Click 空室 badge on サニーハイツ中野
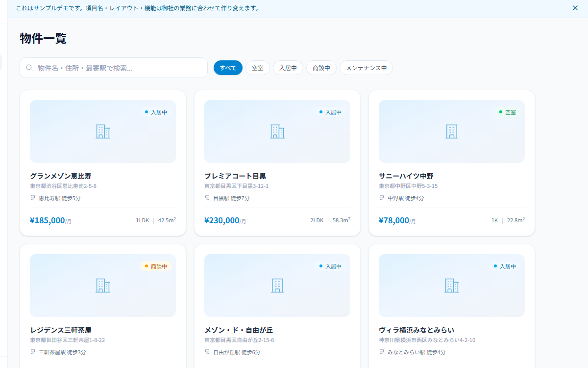Screen dimensions: 588x368 508,112
